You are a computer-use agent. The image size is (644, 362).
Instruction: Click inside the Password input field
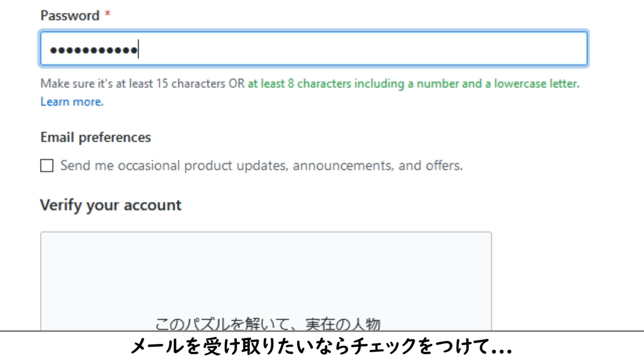pos(335,49)
